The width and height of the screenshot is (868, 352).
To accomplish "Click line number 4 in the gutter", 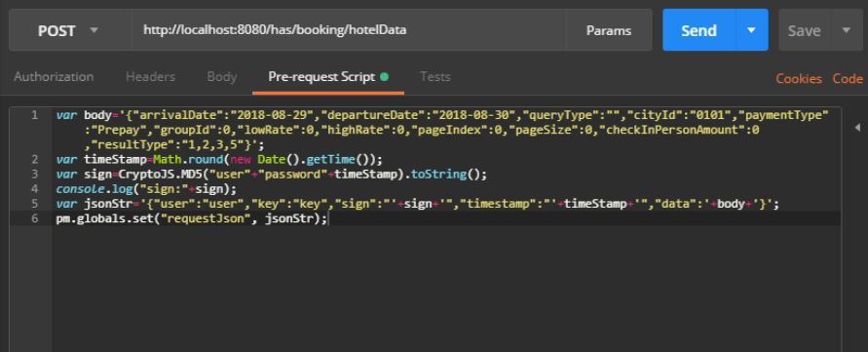I will [35, 189].
